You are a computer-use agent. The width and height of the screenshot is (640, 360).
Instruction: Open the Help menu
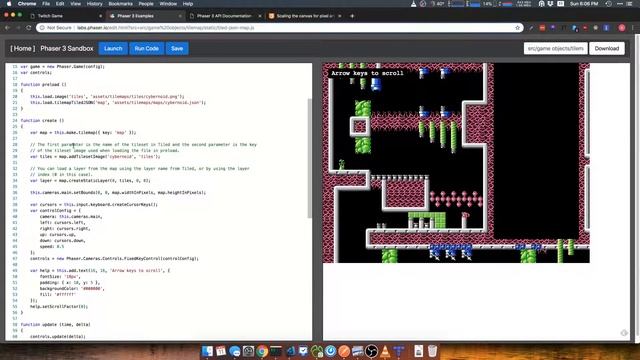[188, 4]
